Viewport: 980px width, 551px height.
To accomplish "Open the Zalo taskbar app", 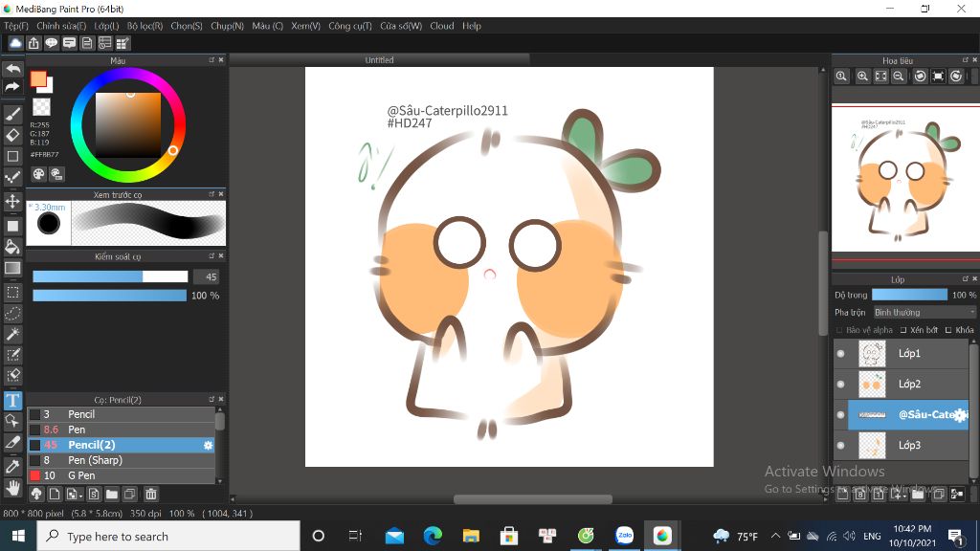I will point(624,536).
